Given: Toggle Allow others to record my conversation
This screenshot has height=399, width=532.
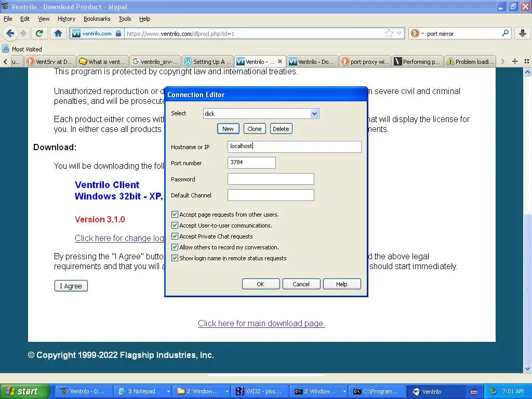Looking at the screenshot, I should point(175,247).
